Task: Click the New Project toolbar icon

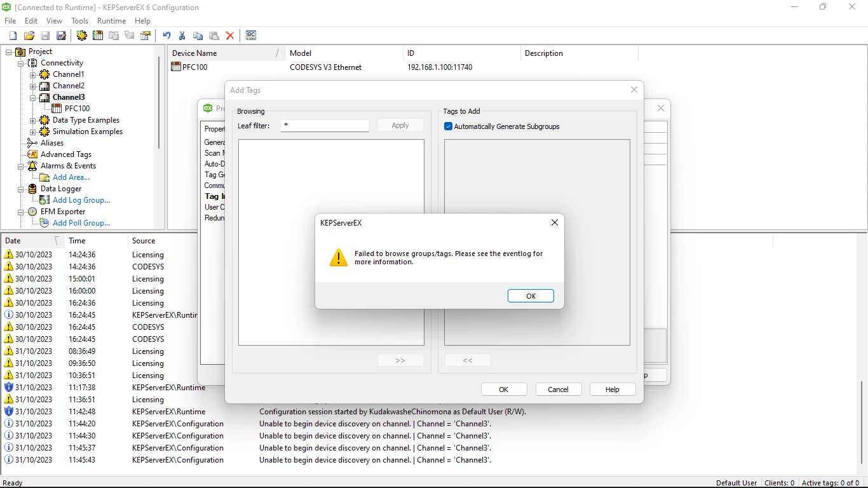Action: pyautogui.click(x=13, y=36)
